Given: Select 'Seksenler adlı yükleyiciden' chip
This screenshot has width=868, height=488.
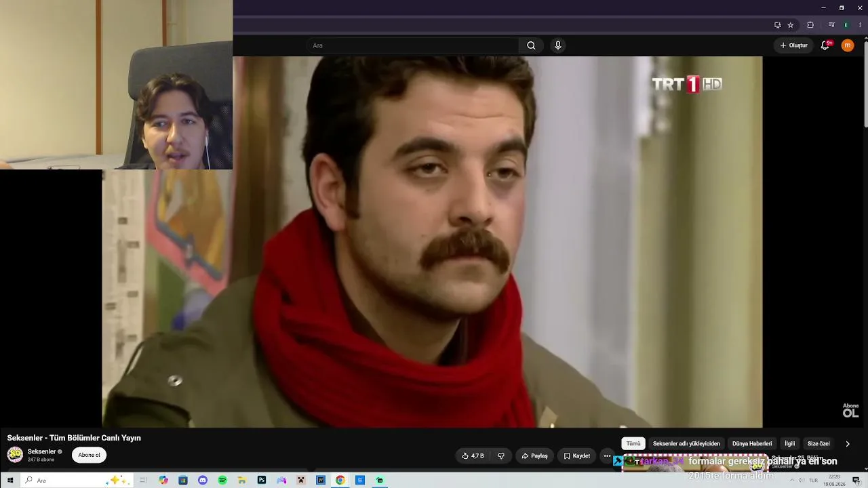Looking at the screenshot, I should [x=686, y=444].
